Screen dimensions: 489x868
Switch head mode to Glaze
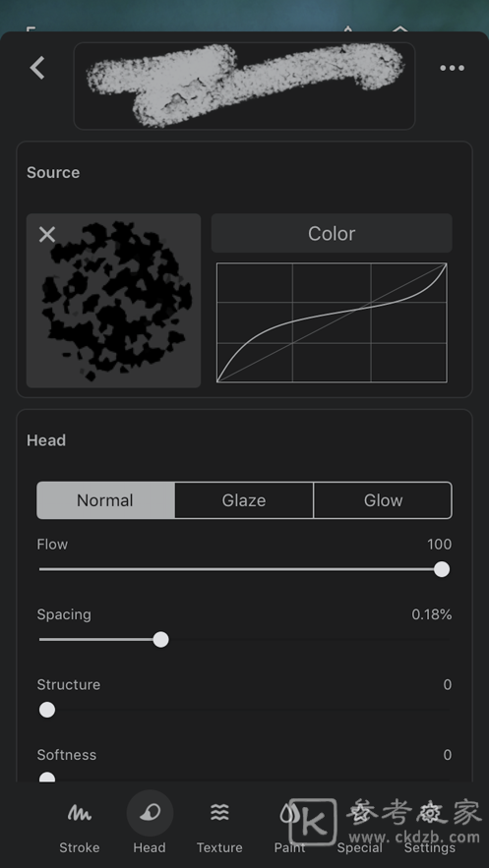244,500
